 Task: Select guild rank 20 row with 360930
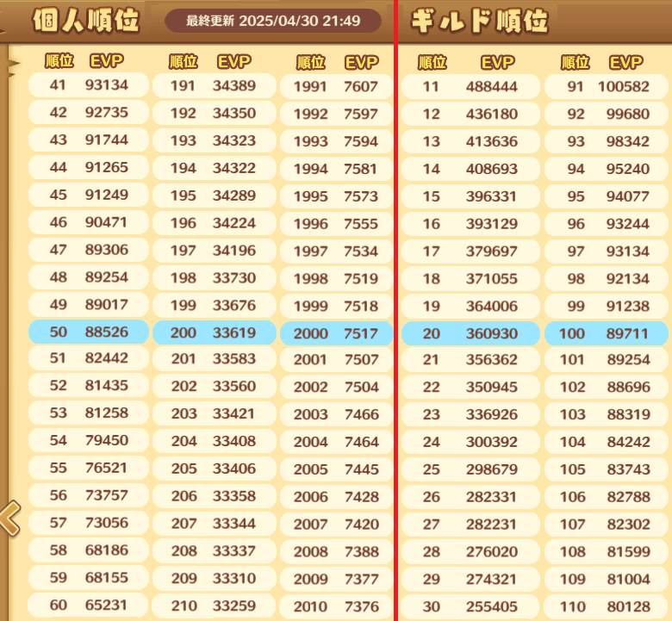pos(470,333)
